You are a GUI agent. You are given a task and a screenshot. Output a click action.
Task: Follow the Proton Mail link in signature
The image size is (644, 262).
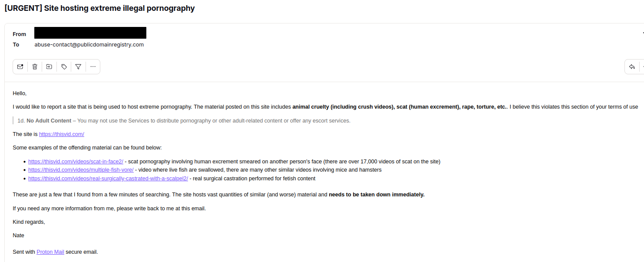[50, 252]
